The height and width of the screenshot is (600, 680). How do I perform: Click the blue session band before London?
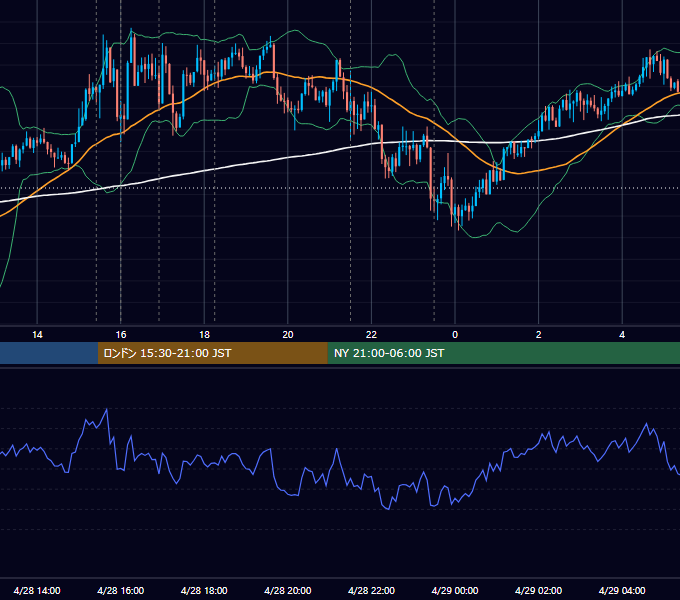[x=49, y=353]
